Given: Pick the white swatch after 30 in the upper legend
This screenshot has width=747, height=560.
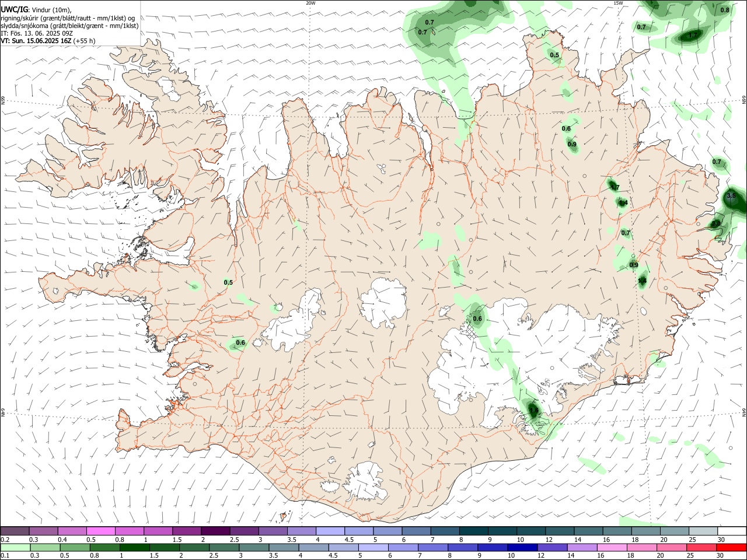Looking at the screenshot, I should (x=731, y=531).
